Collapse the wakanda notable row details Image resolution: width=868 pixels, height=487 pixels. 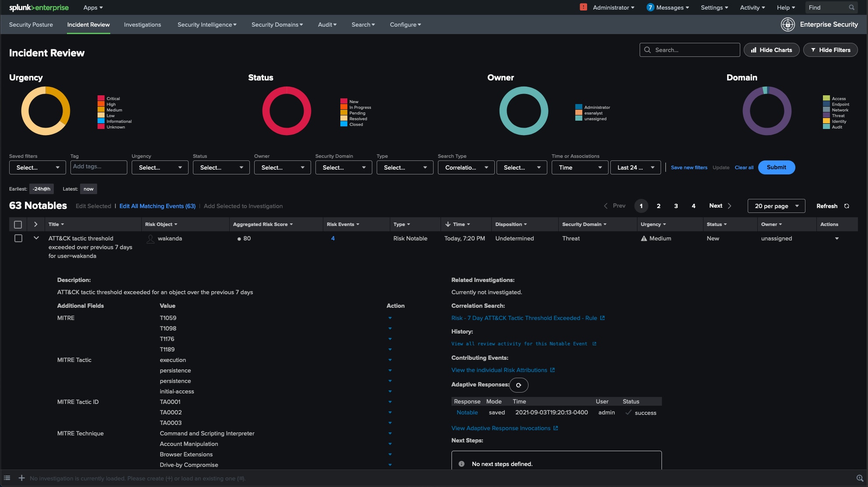[x=36, y=238]
